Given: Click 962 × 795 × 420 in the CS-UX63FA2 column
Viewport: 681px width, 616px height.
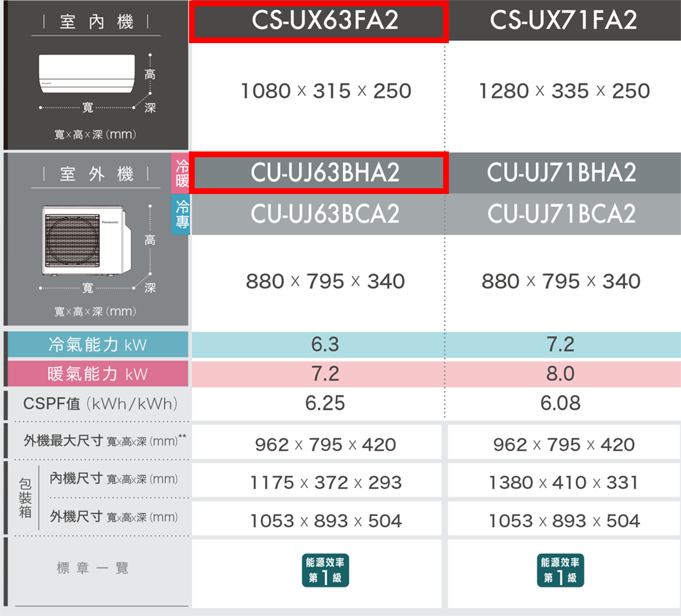Looking at the screenshot, I should click(325, 445).
